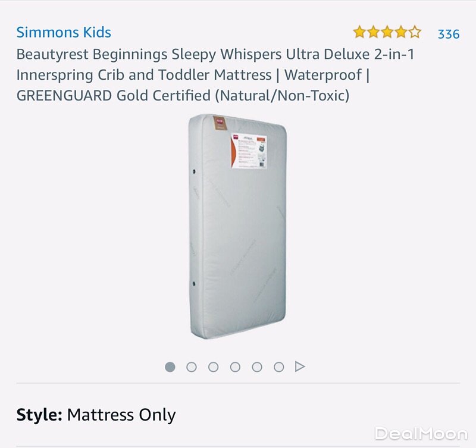Image resolution: width=476 pixels, height=448 pixels.
Task: Select the first filled carousel dot
Action: tap(170, 367)
